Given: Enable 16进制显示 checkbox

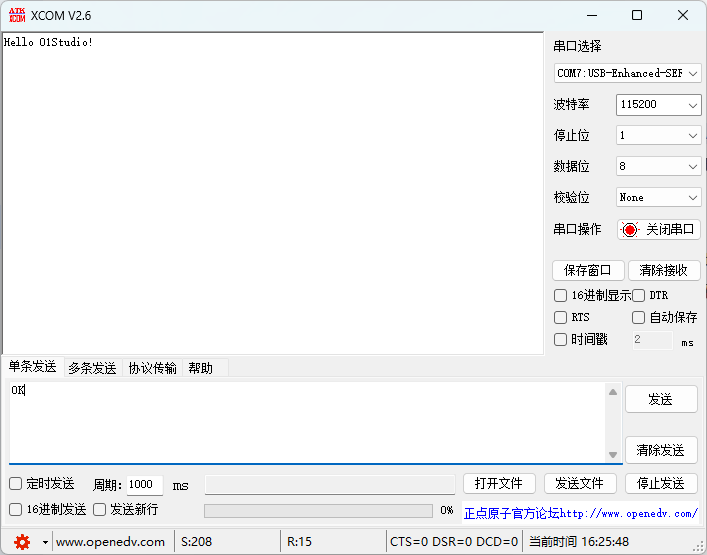Looking at the screenshot, I should point(560,295).
